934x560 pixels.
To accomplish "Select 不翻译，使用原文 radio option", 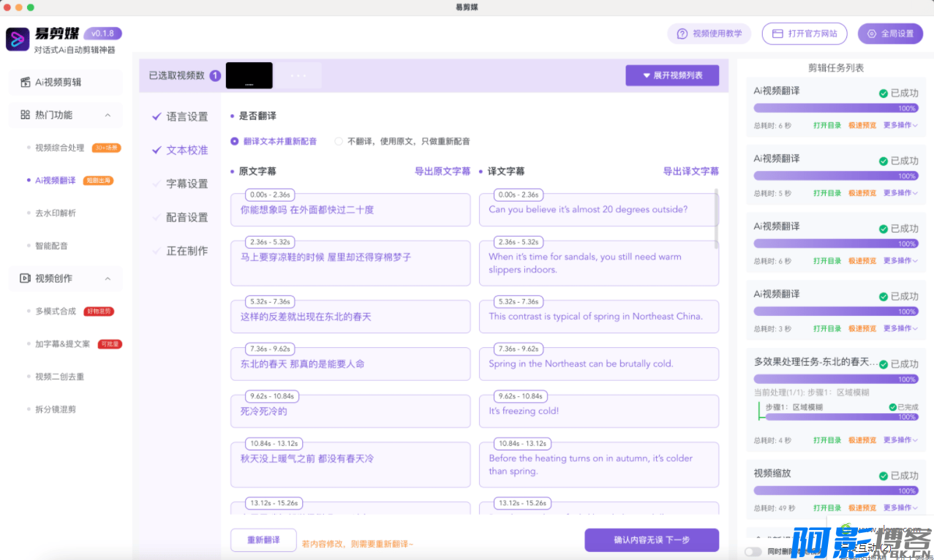I will 402,141.
